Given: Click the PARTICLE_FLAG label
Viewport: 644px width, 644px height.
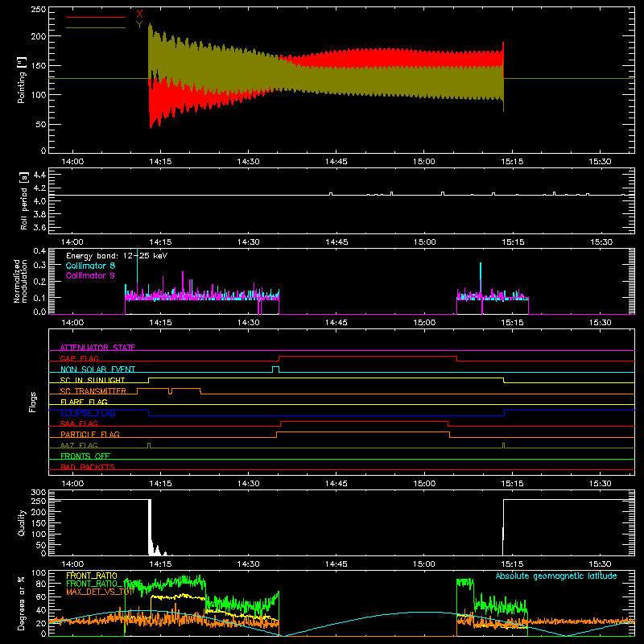Looking at the screenshot, I should [90, 434].
